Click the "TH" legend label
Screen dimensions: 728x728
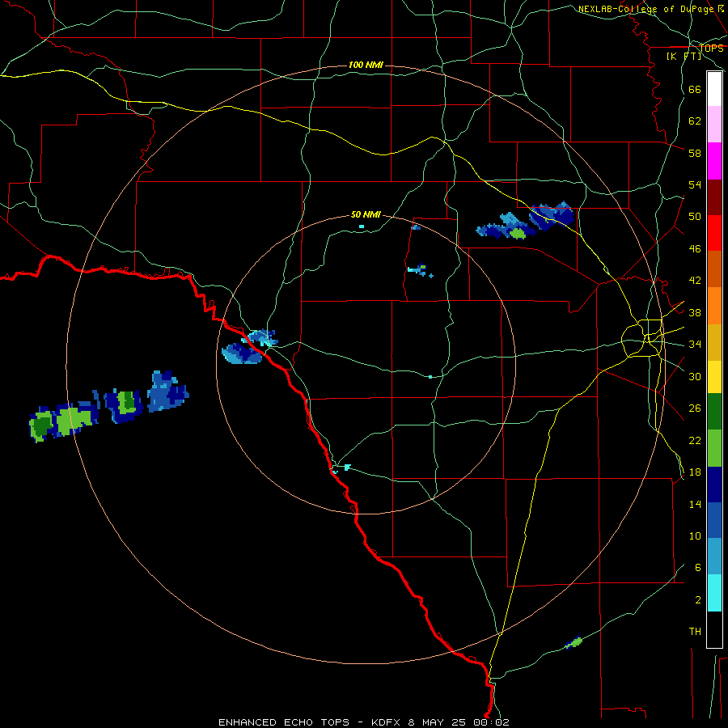[695, 631]
